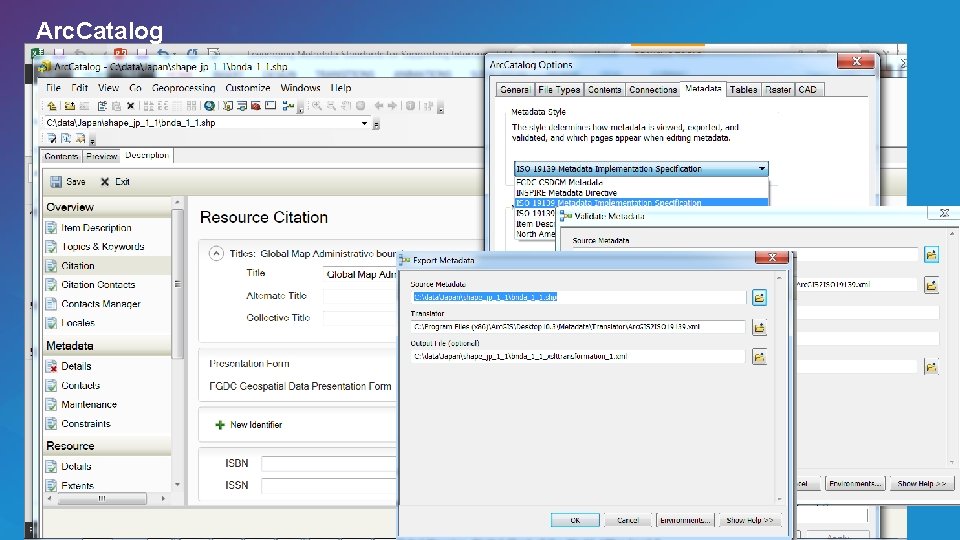
Task: Open General tab in ArcCatalog Options
Action: [x=514, y=89]
